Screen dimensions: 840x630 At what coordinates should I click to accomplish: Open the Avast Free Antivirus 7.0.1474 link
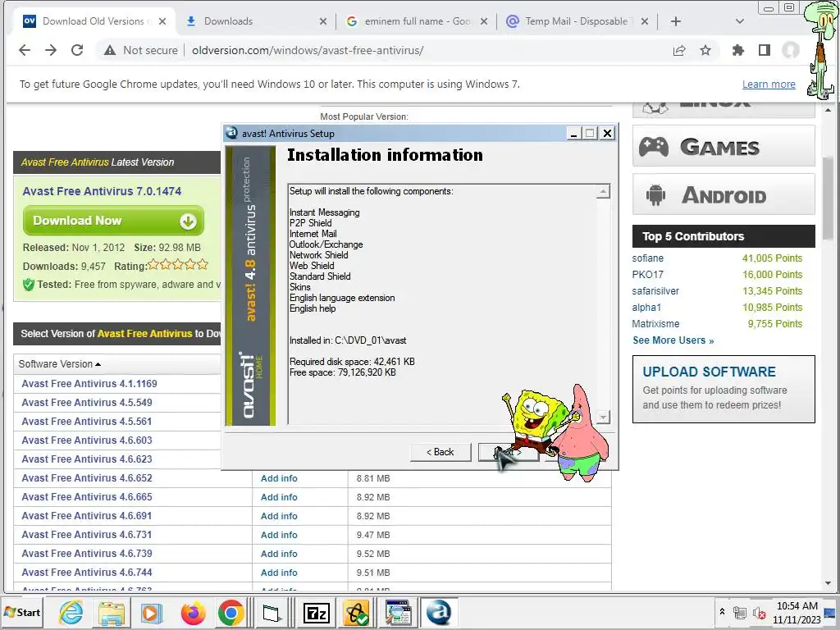point(102,191)
